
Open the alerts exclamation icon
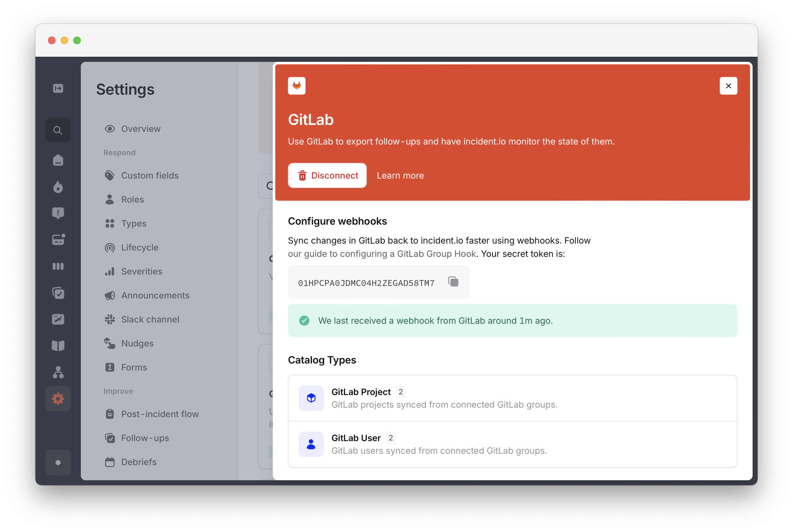pyautogui.click(x=58, y=213)
